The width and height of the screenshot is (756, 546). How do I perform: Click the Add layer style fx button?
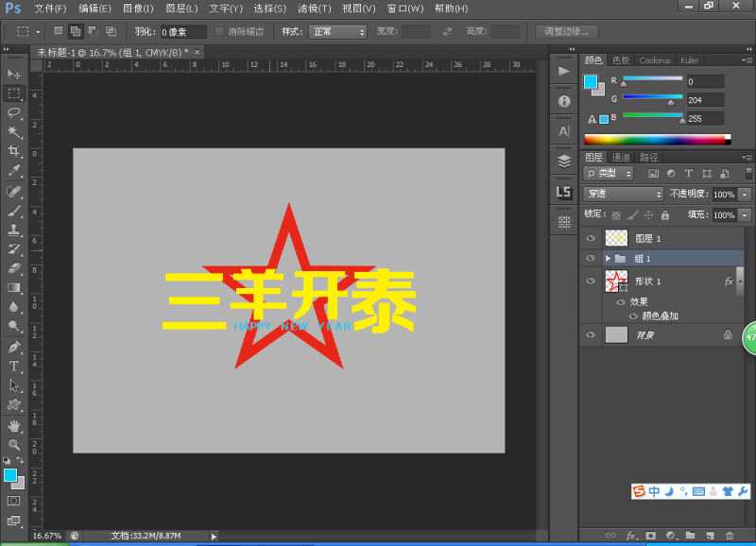pyautogui.click(x=630, y=536)
